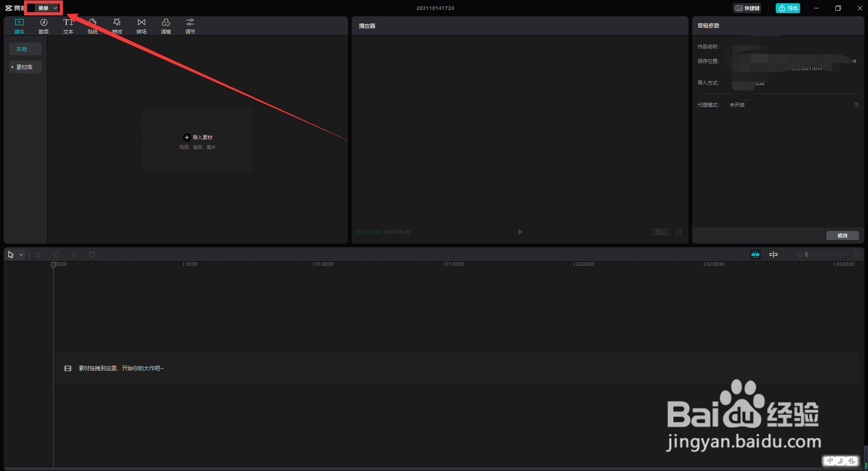Click the 播放器 panel title
This screenshot has width=868, height=471.
(367, 26)
